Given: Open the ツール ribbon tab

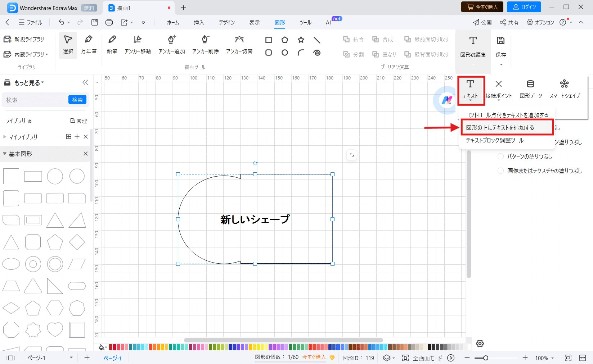Looking at the screenshot, I should tap(305, 22).
